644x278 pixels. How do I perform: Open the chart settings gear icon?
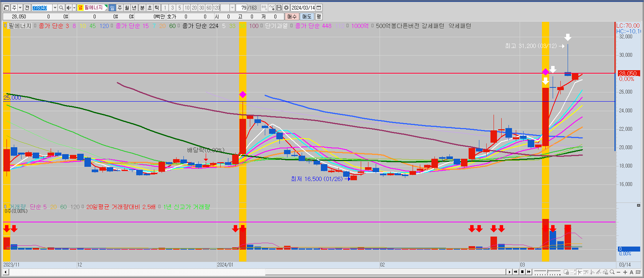pos(286,8)
